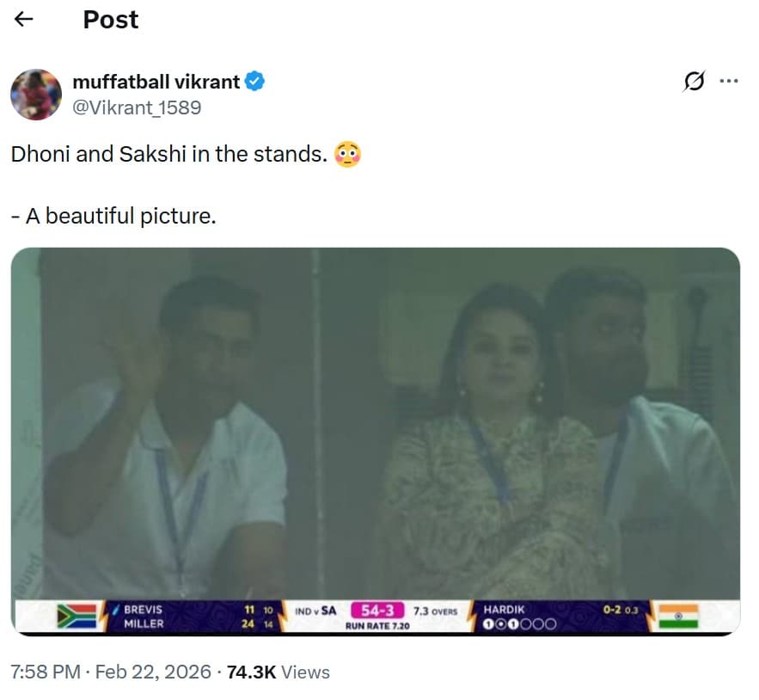Open the three-dot More options menu
The height and width of the screenshot is (700, 759).
728,82
